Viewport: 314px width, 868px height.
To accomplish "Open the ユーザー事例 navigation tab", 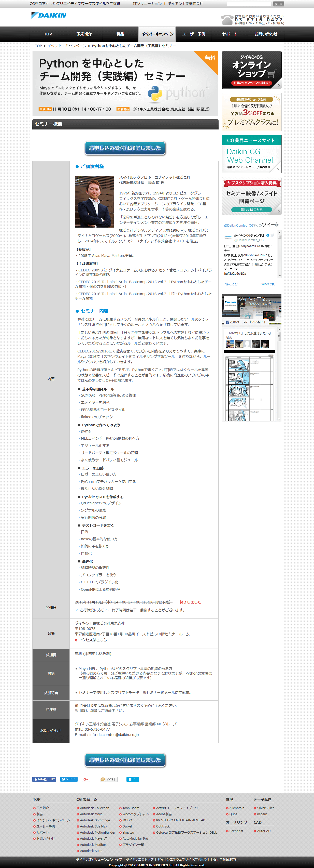I will tap(194, 34).
